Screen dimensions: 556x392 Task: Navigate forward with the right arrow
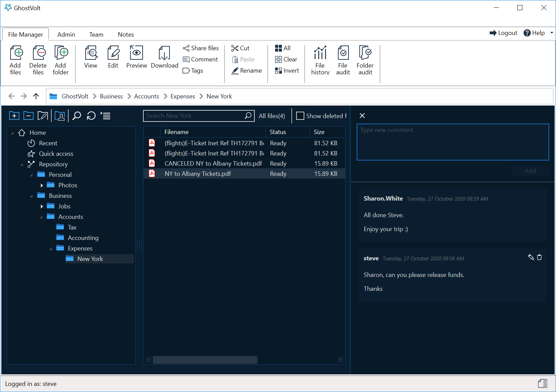pos(24,96)
